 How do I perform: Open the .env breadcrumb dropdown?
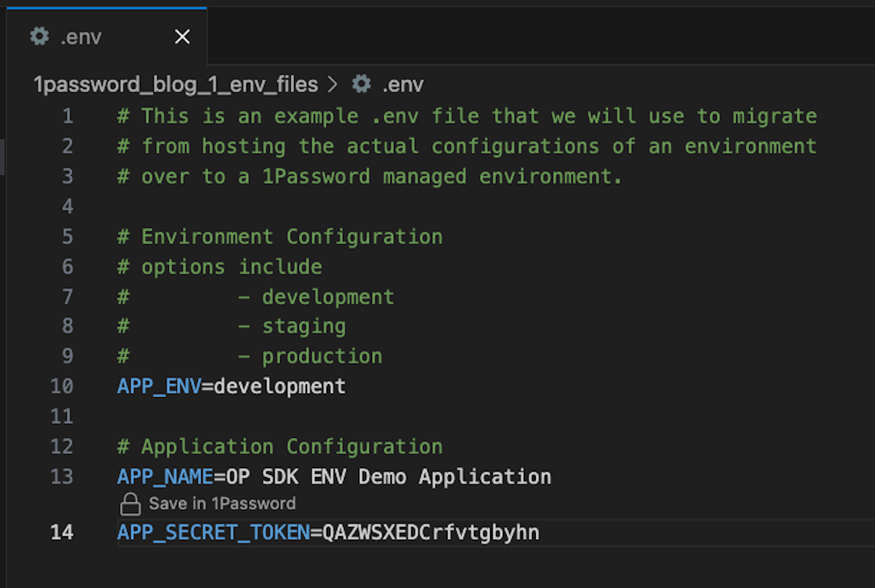(x=404, y=84)
